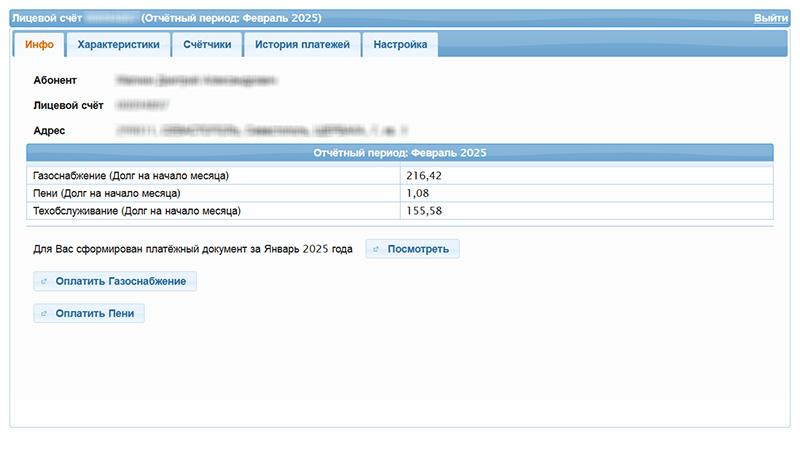The image size is (800, 450).
Task: Click the Выйти logout link
Action: click(x=770, y=18)
